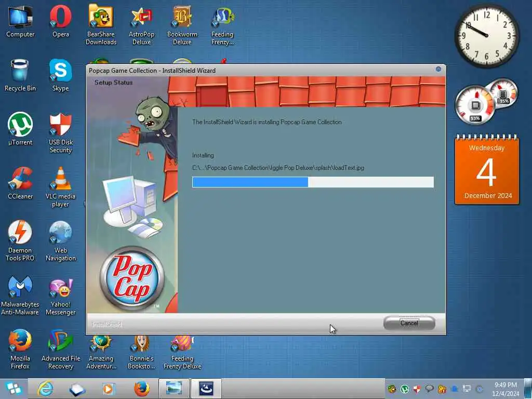The image size is (532, 399).
Task: Select the Mozilla Firefox desktop icon
Action: tap(20, 349)
